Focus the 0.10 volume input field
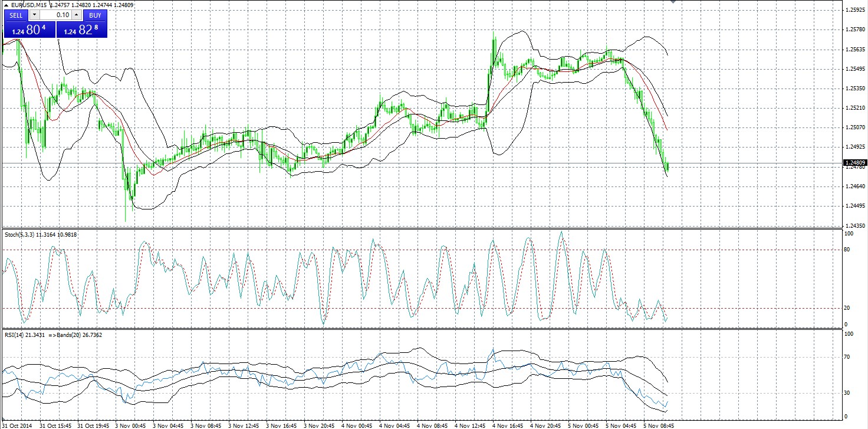The width and height of the screenshot is (868, 429). click(x=56, y=15)
